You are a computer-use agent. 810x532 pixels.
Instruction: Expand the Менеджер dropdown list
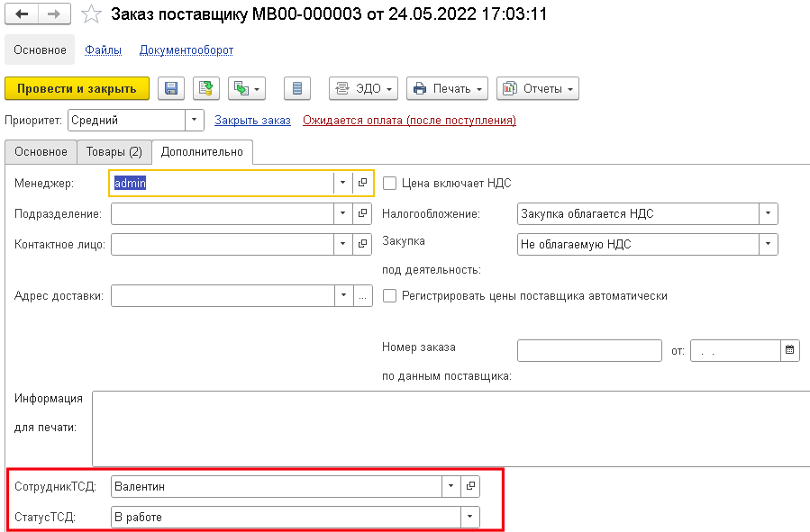point(343,183)
